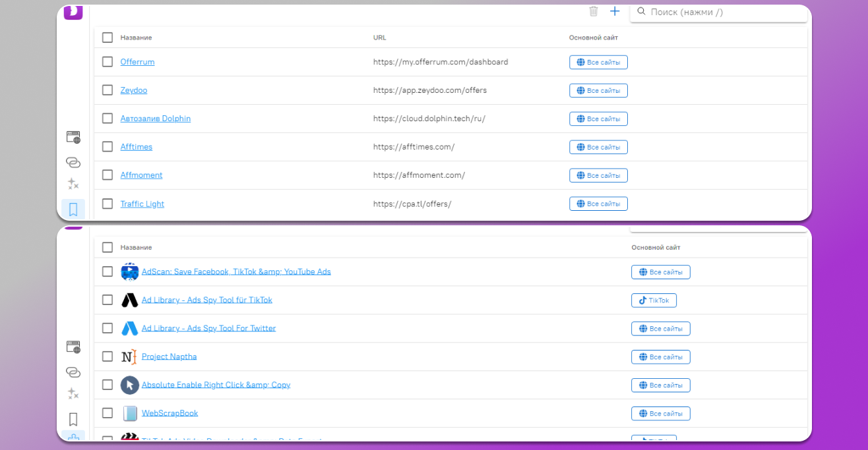Focus the Поиск search field
This screenshot has height=450, width=868.
[x=722, y=12]
